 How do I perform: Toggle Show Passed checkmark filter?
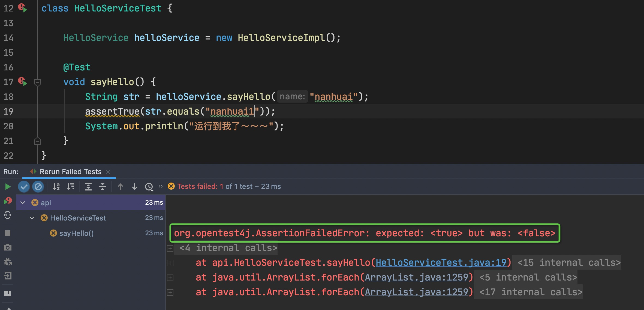tap(24, 187)
